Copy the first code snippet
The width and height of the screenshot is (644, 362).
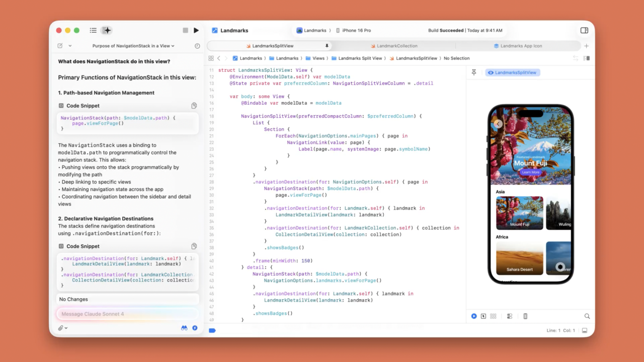(194, 106)
